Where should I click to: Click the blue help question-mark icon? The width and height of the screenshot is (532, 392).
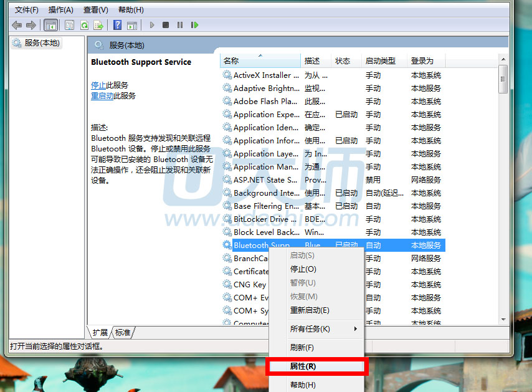pos(116,25)
